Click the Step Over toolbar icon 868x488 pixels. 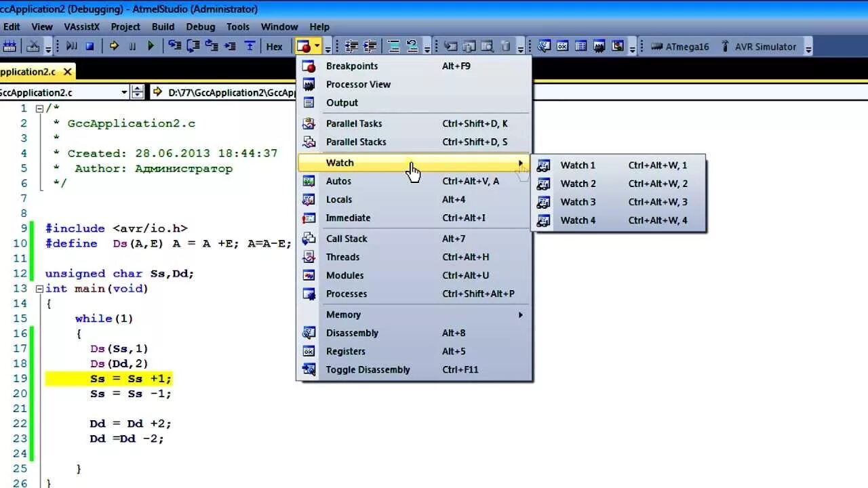pyautogui.click(x=193, y=46)
